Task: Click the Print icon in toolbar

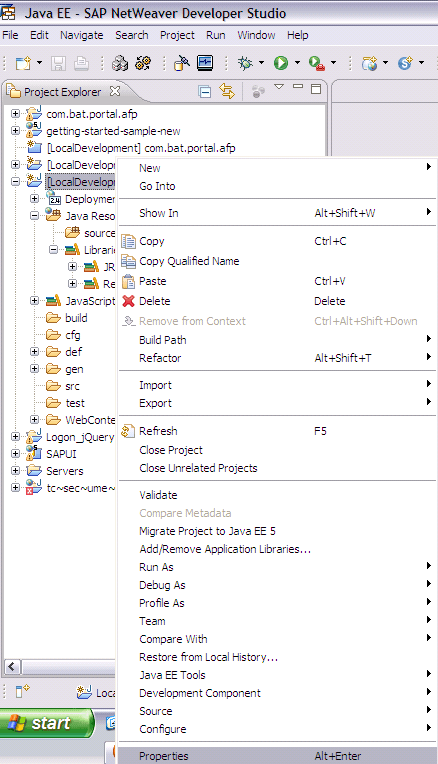Action: point(81,63)
